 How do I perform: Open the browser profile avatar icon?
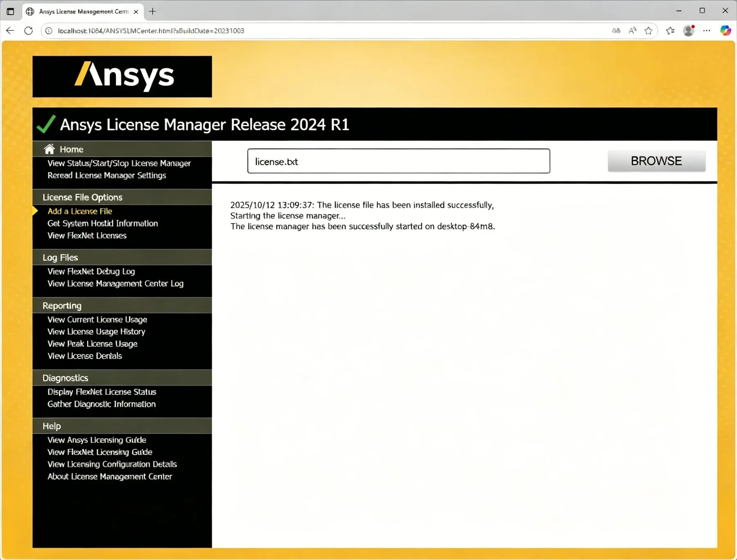point(689,31)
